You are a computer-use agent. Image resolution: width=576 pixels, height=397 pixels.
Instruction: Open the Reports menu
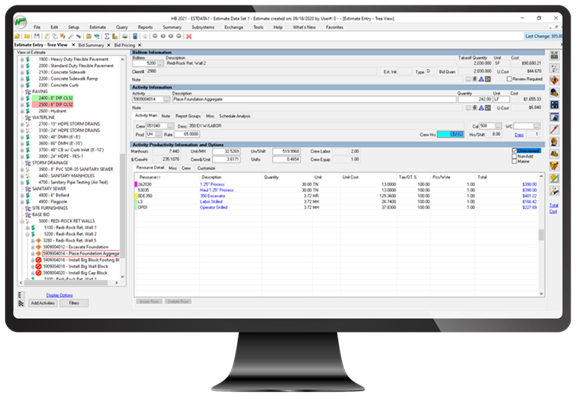145,27
